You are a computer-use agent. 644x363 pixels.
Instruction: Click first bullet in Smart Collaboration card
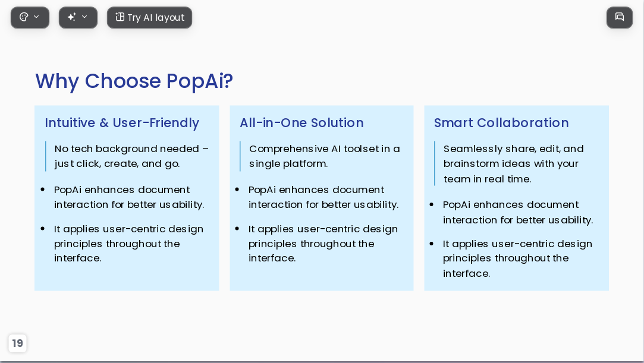pyautogui.click(x=517, y=213)
